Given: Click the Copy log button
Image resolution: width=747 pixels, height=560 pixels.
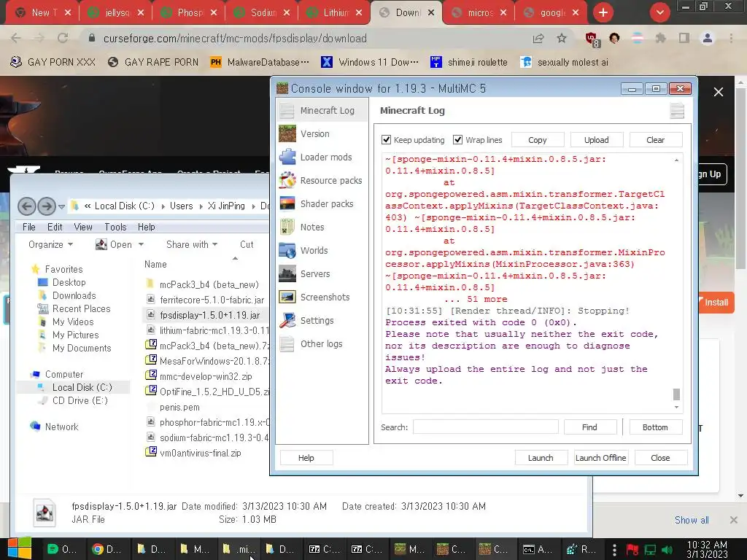Looking at the screenshot, I should [538, 140].
